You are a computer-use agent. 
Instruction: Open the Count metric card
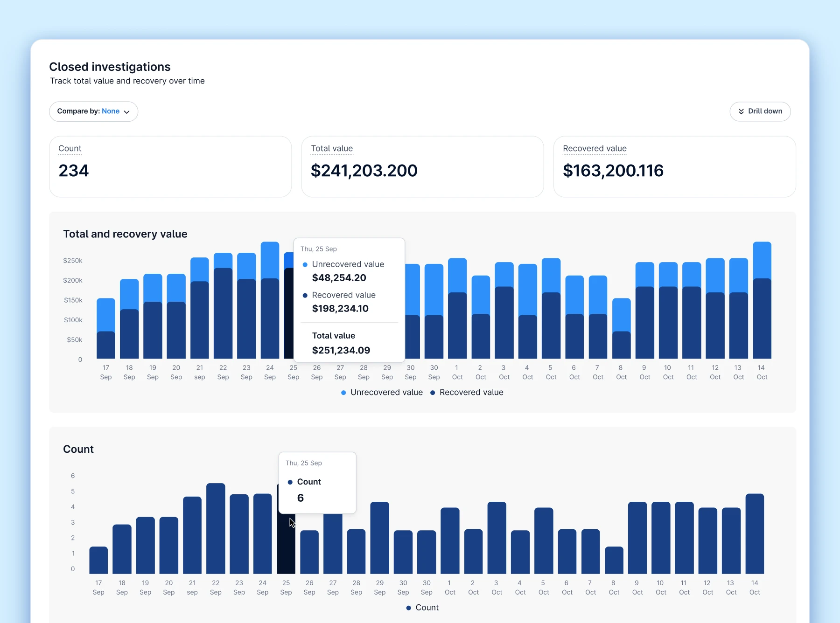pos(170,166)
